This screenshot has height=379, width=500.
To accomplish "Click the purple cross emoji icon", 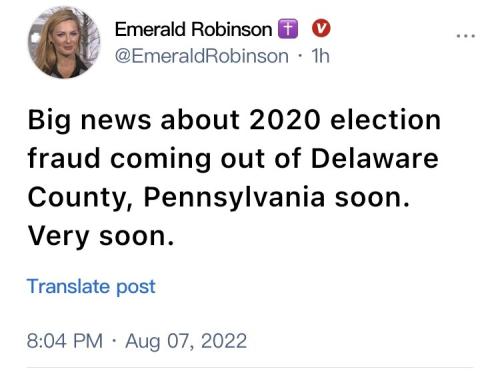I will pos(288,29).
